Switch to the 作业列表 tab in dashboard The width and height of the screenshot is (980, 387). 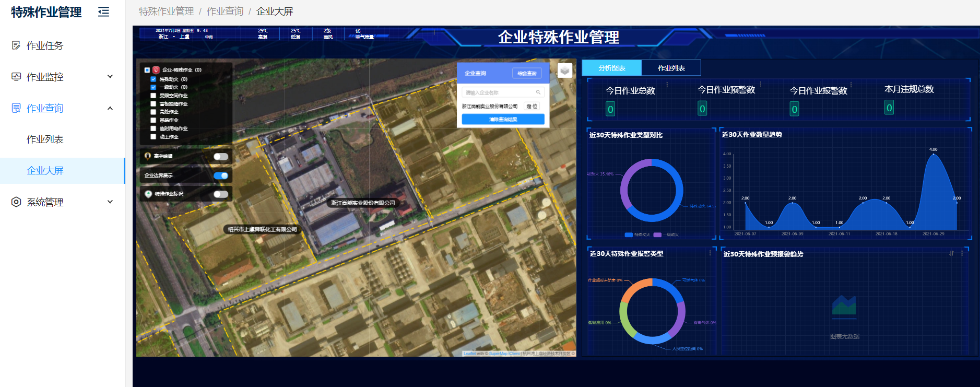click(671, 68)
